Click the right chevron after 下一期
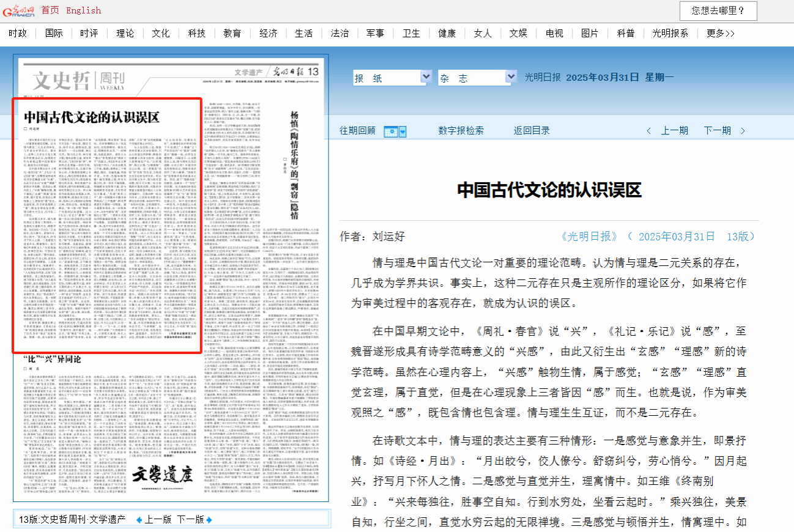The image size is (794, 532). click(x=743, y=130)
